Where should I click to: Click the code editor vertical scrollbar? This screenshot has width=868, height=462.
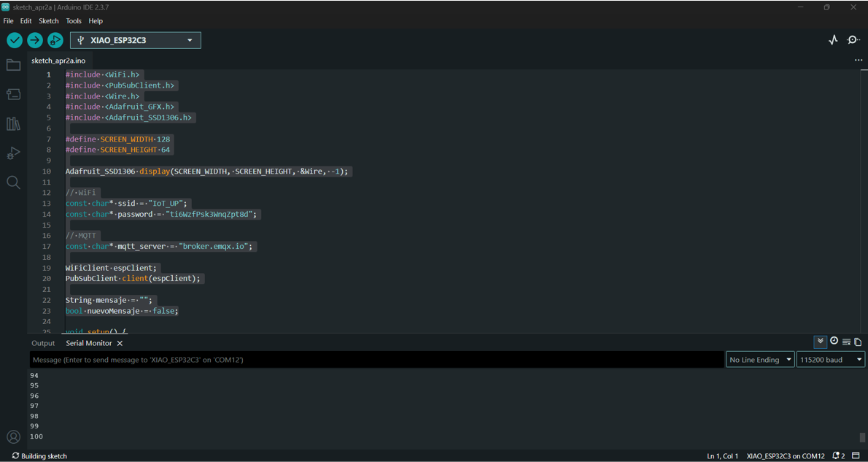864,201
